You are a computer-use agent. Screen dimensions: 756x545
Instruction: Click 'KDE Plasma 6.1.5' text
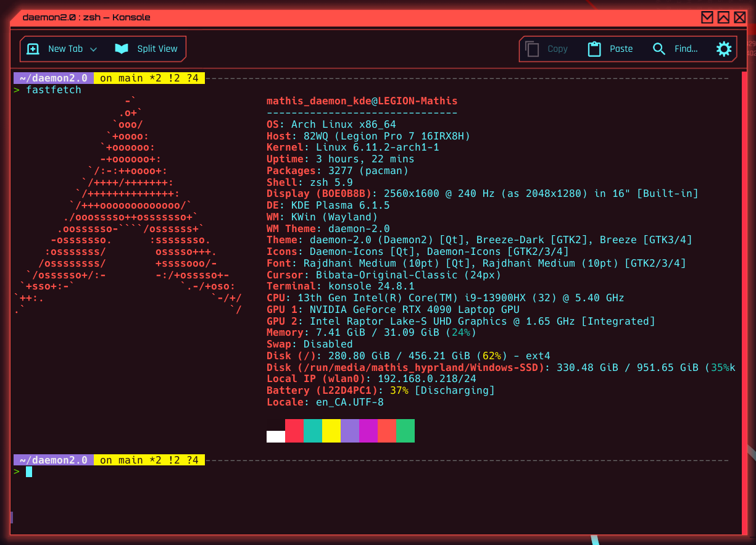pyautogui.click(x=341, y=206)
